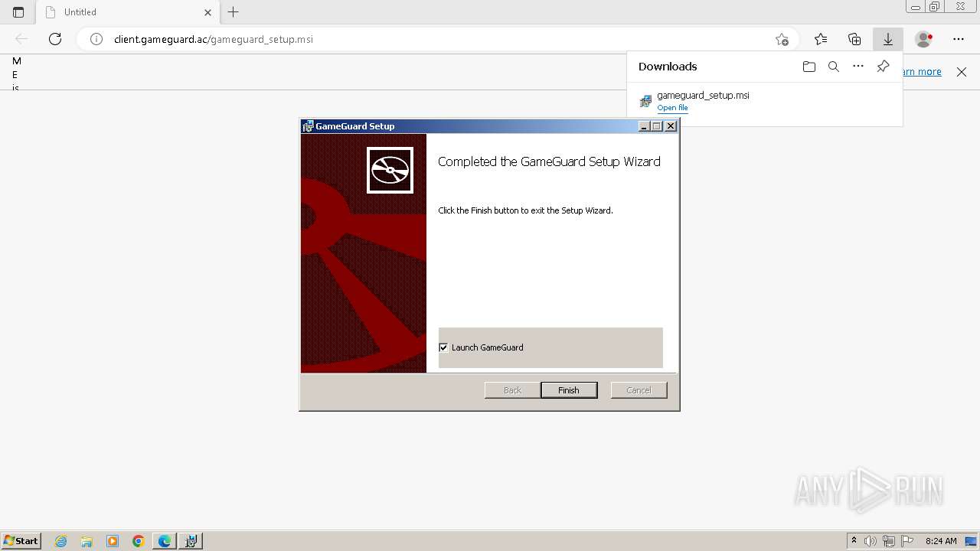Select the Untitled browser tab
Viewport: 980px width, 551px height.
coord(128,12)
